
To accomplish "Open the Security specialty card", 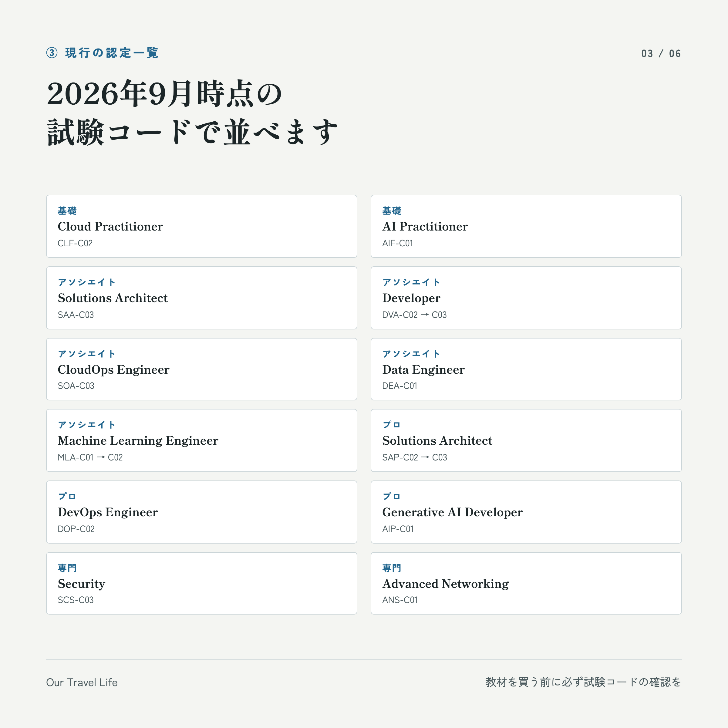I will (202, 583).
